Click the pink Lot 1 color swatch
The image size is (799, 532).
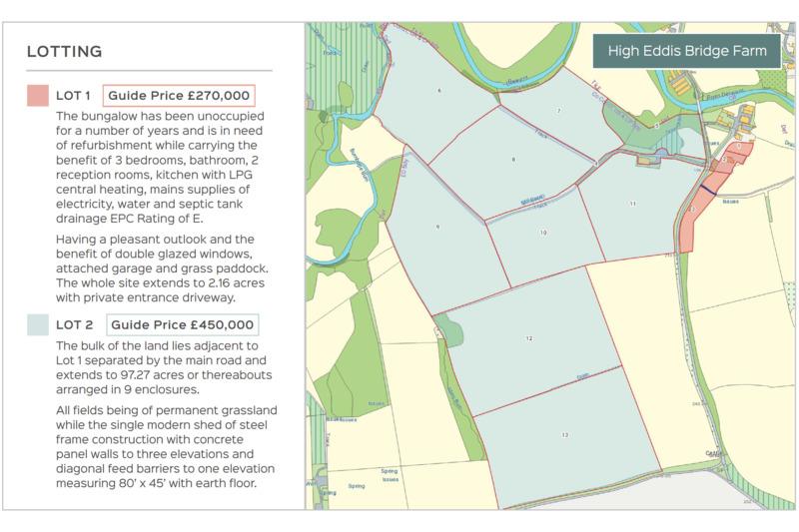click(x=38, y=95)
